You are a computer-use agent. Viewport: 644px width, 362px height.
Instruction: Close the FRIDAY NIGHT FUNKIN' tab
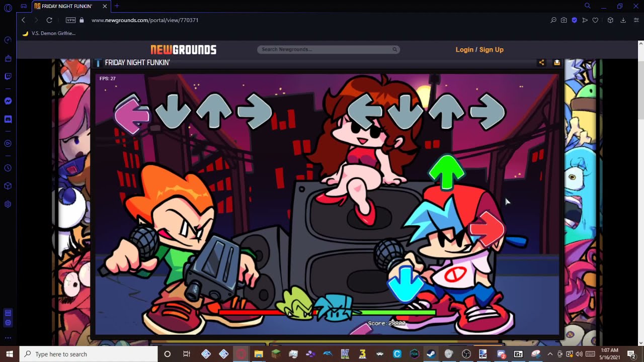pyautogui.click(x=105, y=6)
